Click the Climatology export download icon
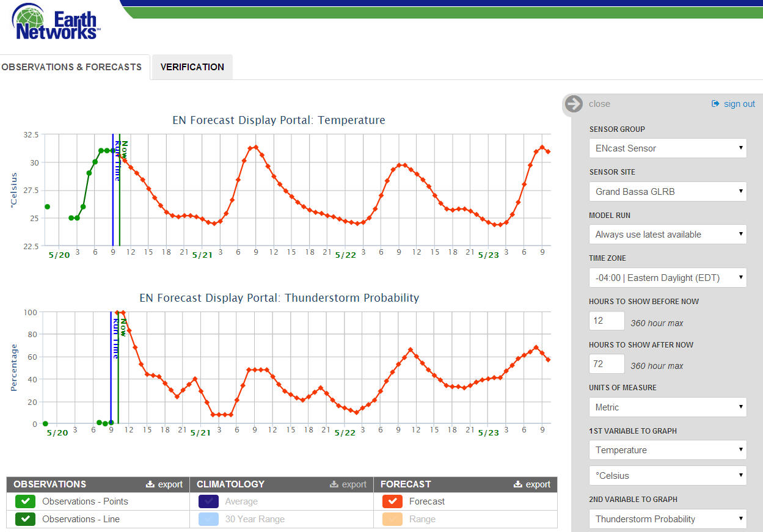This screenshot has height=532, width=763. 334,484
